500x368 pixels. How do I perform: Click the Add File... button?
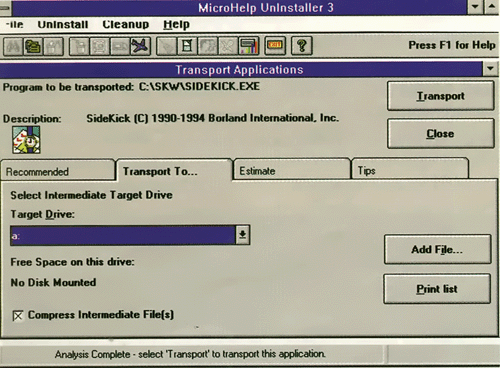pos(437,249)
